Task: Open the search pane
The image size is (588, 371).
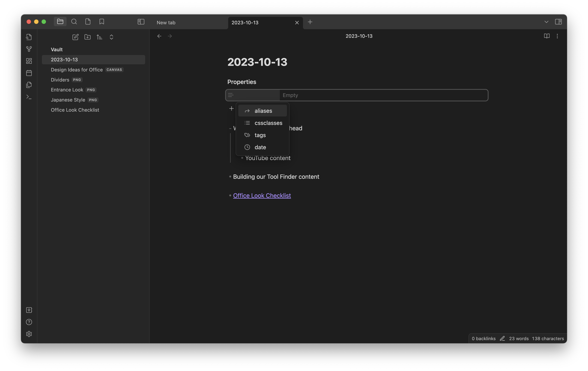Action: (74, 22)
